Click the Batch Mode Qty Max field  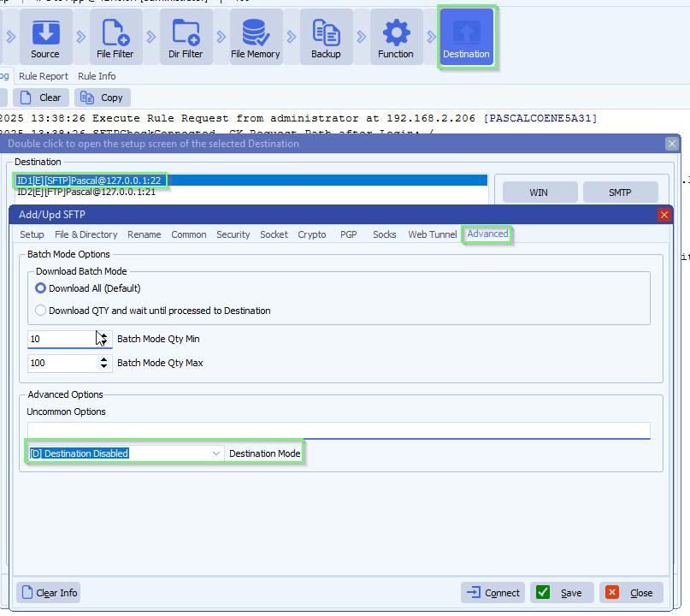point(62,364)
